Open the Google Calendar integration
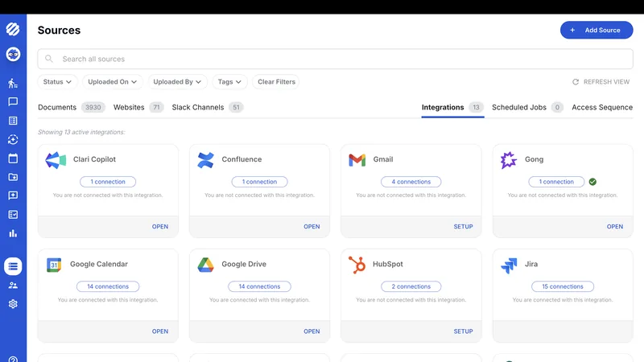This screenshot has height=362, width=644. [159, 331]
